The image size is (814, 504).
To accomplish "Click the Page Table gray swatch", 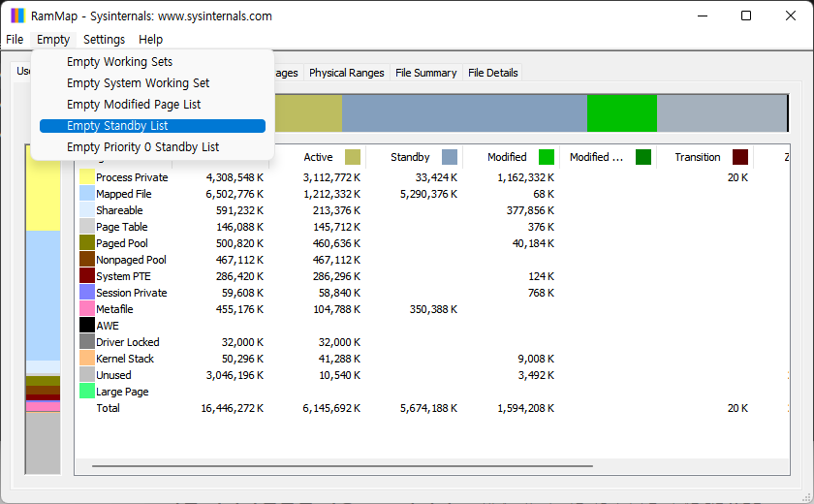I will 86,227.
